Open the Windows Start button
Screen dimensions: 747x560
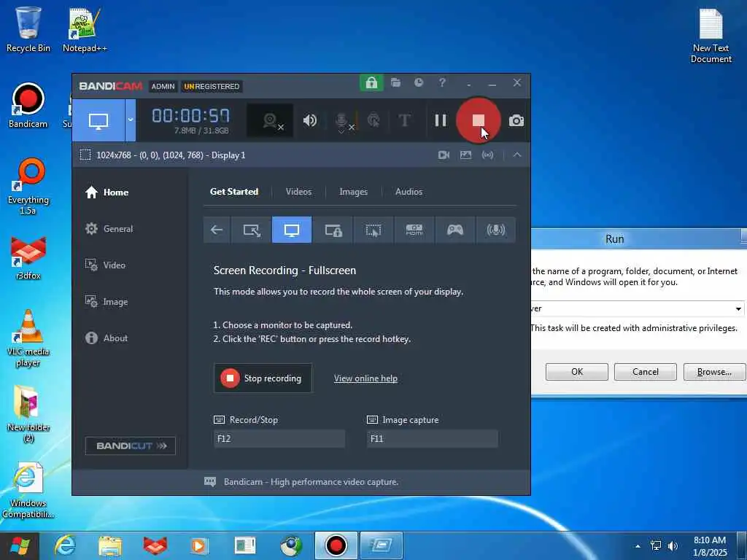coord(20,545)
